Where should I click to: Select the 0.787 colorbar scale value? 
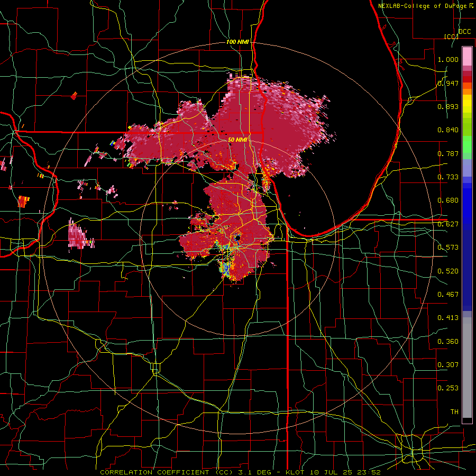click(448, 153)
